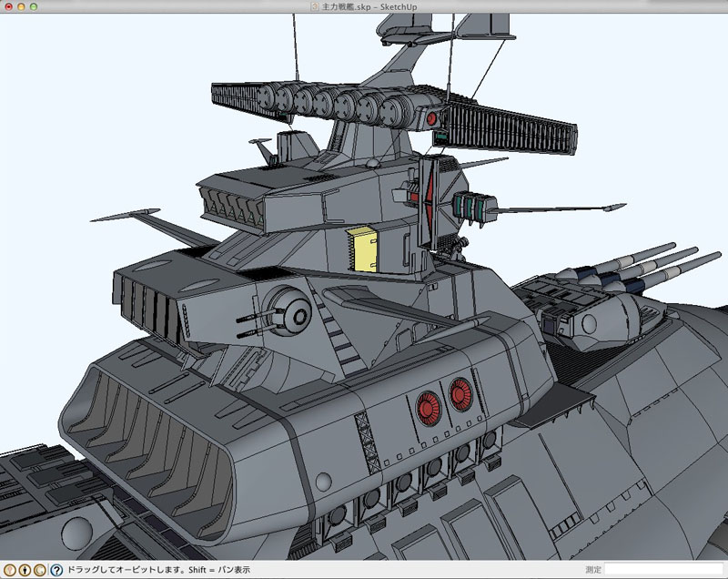Image resolution: width=728 pixels, height=579 pixels.
Task: Click the geolocation lightbulb icon in status bar
Action: click(9, 570)
